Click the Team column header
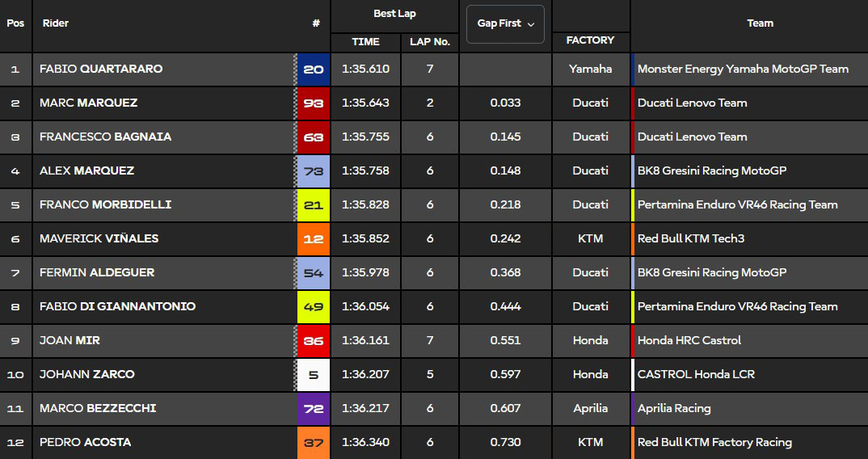 point(760,23)
